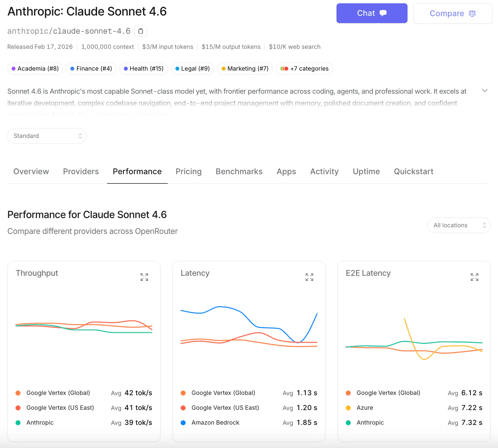Switch to the Overview tab
Screen dimensions: 498x448
[31, 172]
